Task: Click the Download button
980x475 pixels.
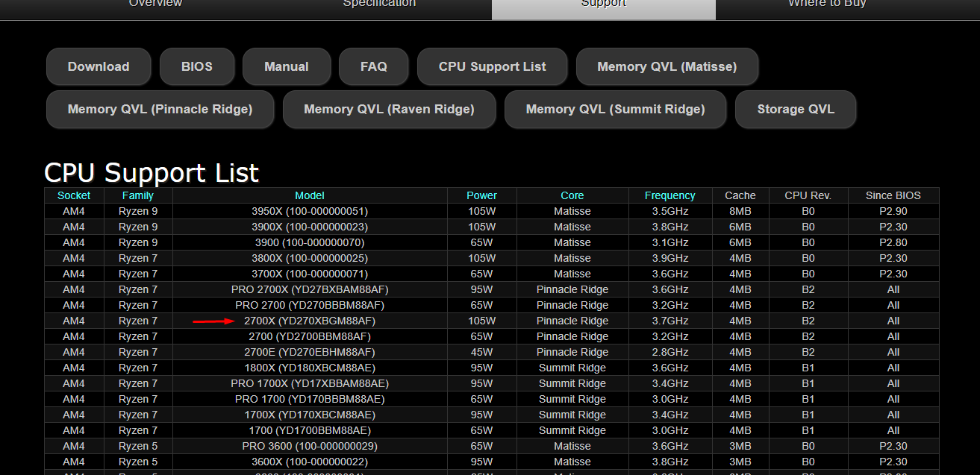Action: click(x=99, y=66)
